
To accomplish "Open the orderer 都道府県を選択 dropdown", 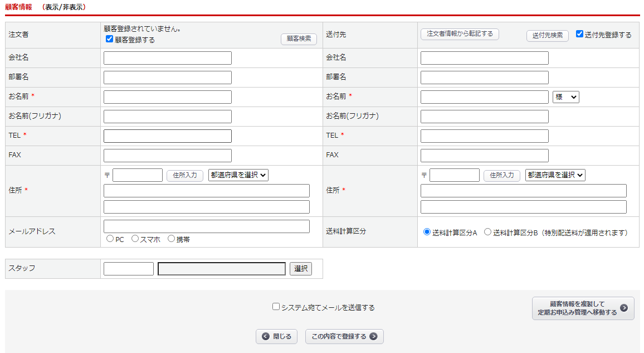I will 238,175.
